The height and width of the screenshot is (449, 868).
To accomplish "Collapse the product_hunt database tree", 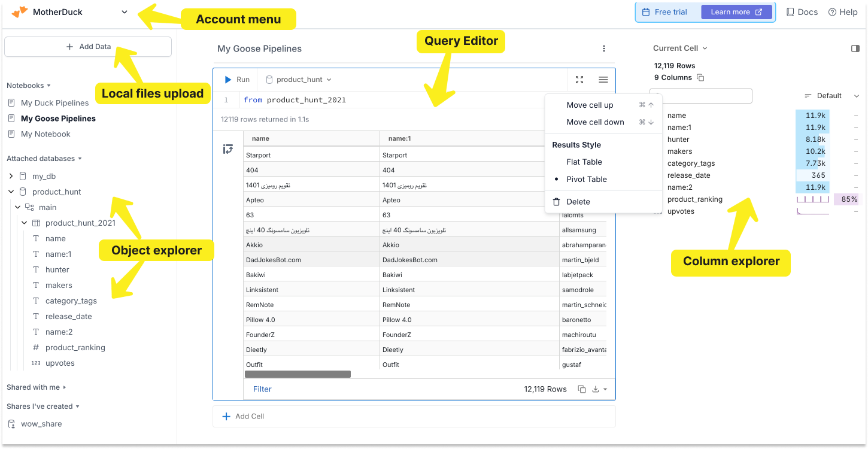I will tap(11, 192).
